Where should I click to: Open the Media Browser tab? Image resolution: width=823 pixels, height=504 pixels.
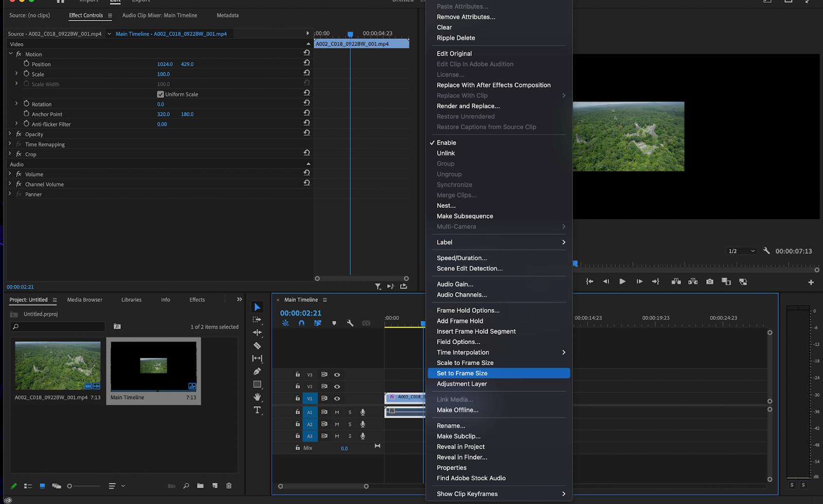click(x=84, y=300)
